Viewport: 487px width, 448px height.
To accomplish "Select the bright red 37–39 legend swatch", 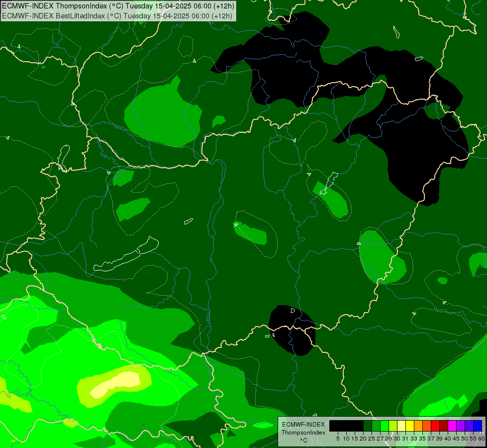I will click(435, 426).
